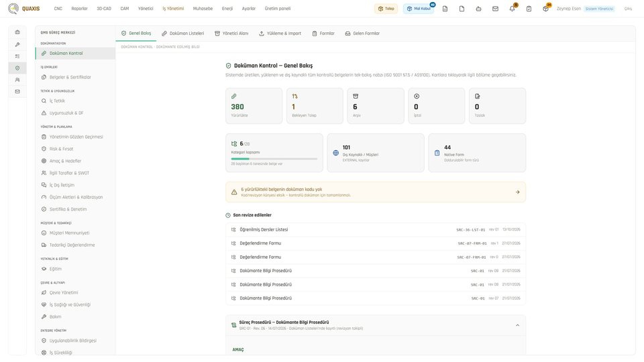Click the globe icon on Dış Kaynaklı card

(335, 153)
